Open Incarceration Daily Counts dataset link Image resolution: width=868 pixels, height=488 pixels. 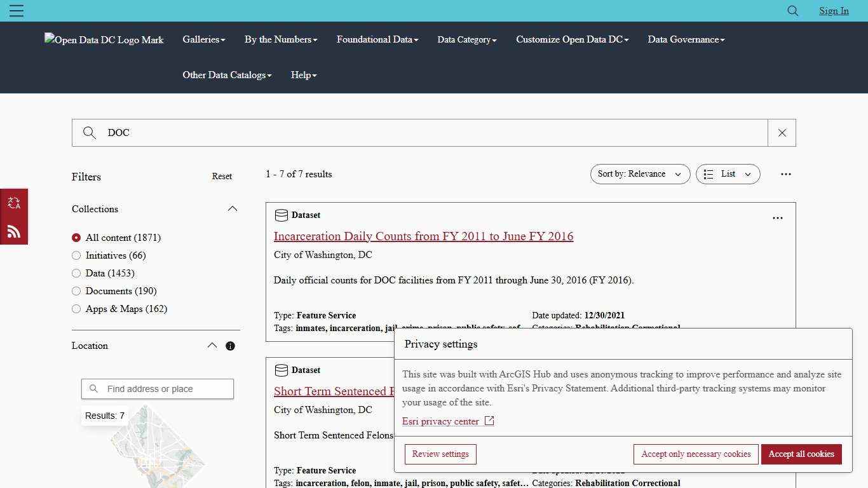[x=423, y=236]
